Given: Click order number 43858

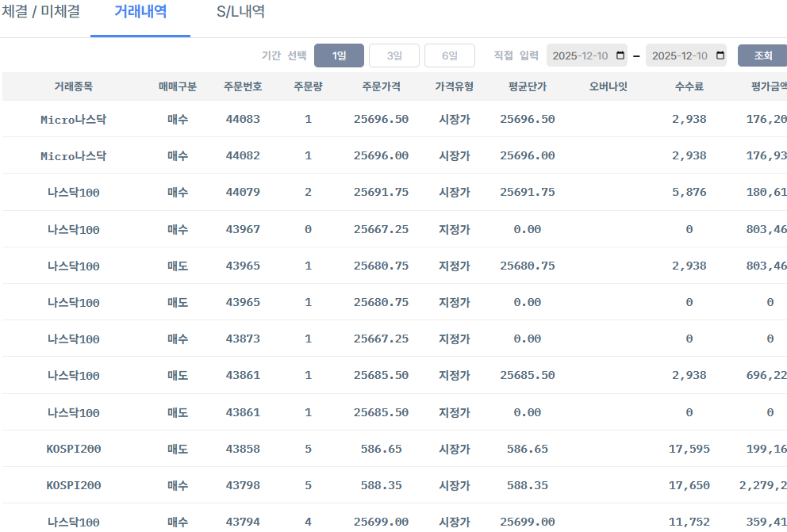Looking at the screenshot, I should (x=243, y=449).
